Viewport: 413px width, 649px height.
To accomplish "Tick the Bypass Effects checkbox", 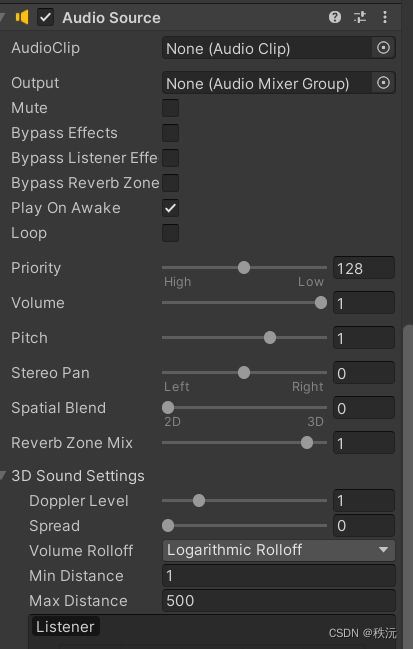I will (170, 133).
